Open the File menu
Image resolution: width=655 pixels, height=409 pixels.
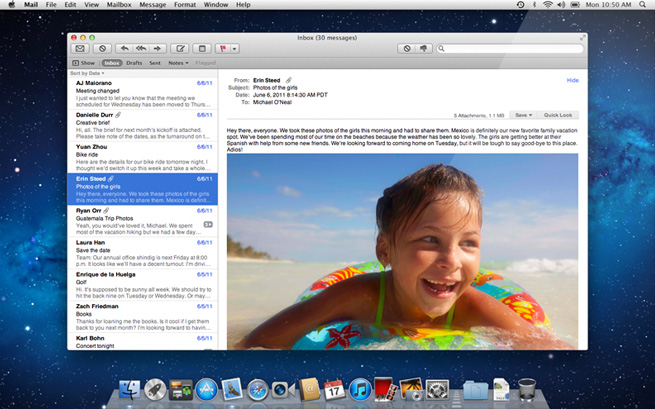(x=51, y=5)
